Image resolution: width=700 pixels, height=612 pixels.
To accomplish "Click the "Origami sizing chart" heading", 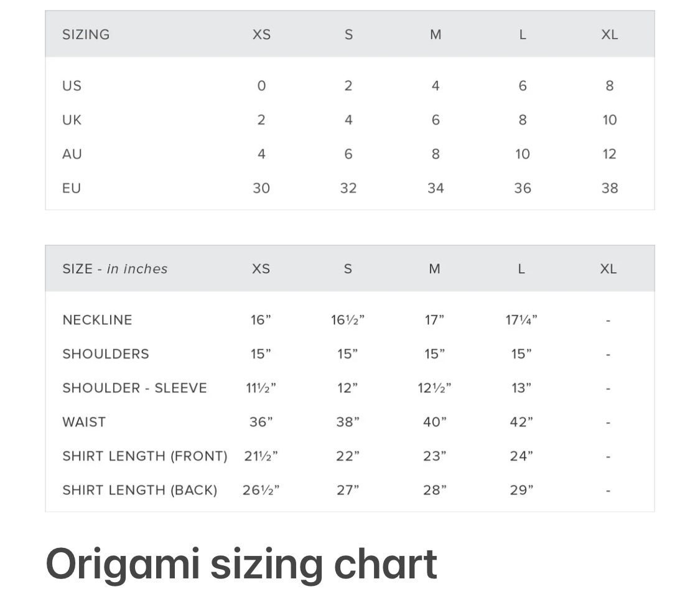I will (x=241, y=564).
